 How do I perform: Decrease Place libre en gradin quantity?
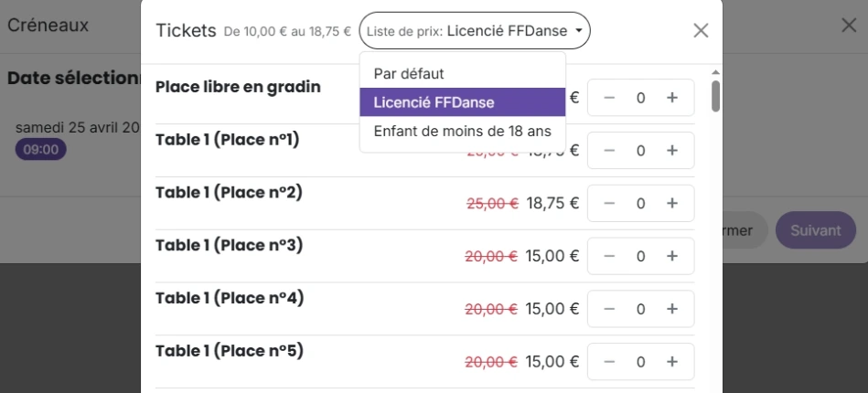(609, 98)
